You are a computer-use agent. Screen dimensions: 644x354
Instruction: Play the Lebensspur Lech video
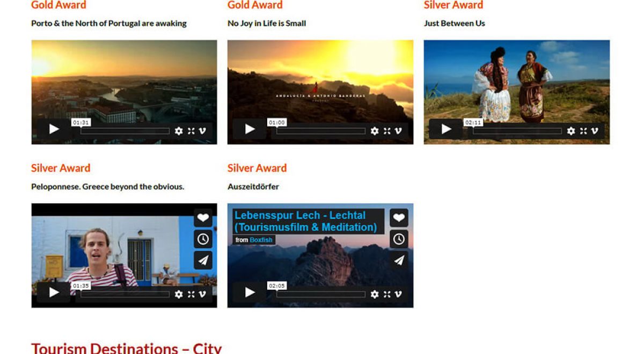[250, 292]
